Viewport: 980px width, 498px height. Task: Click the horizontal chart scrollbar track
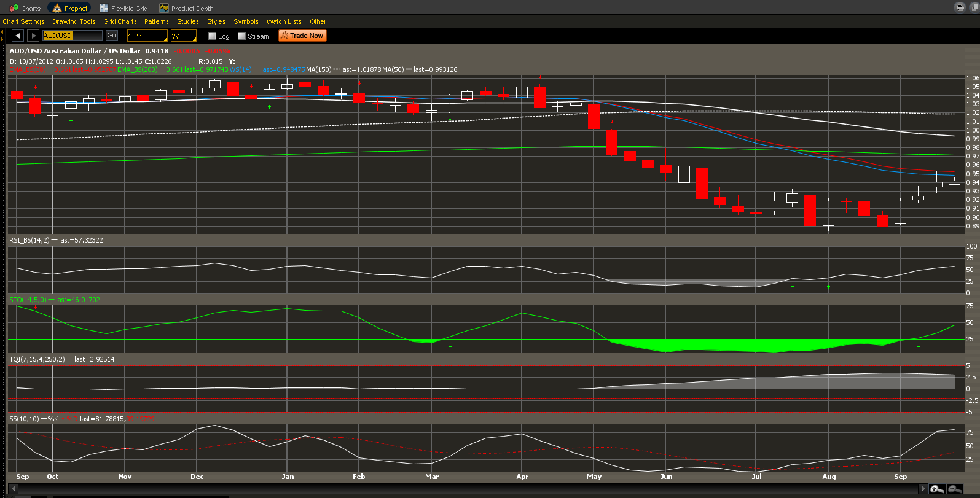pos(467,489)
